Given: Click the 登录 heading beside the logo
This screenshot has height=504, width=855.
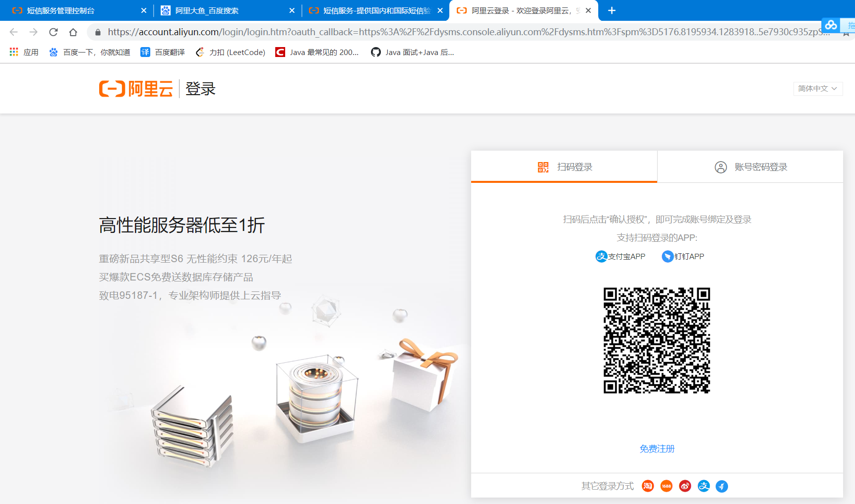Looking at the screenshot, I should point(200,89).
